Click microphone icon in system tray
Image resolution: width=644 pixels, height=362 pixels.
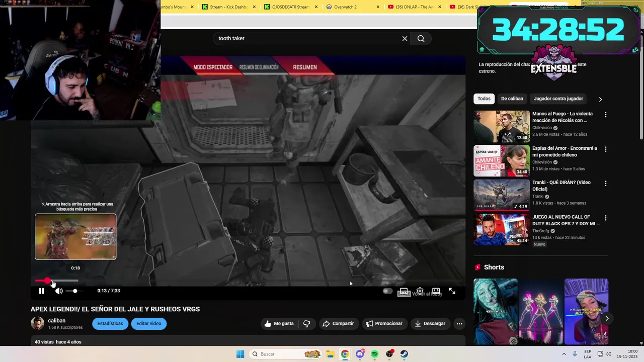pyautogui.click(x=575, y=354)
